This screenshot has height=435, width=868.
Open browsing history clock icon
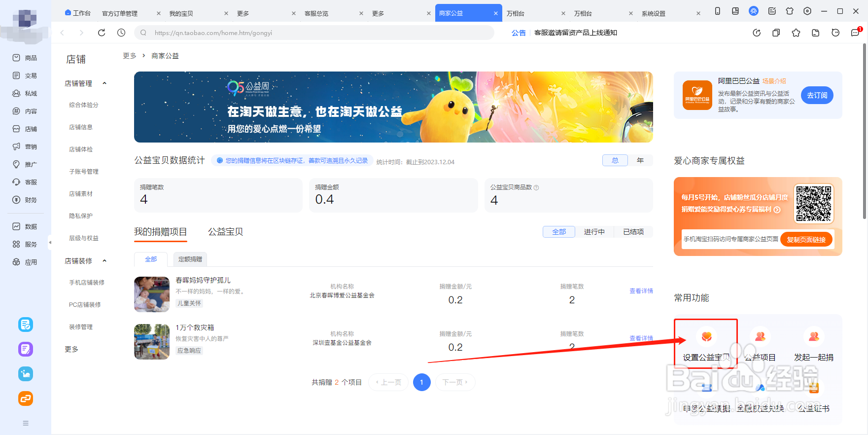coord(121,33)
